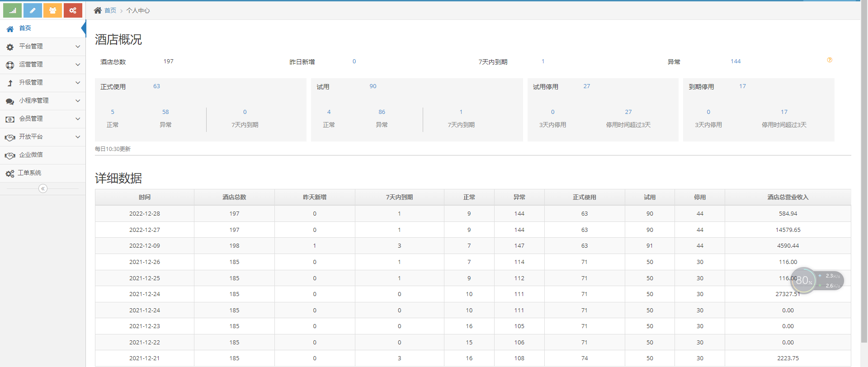Click the 2022-12-28 date cell
This screenshot has width=868, height=367.
[x=145, y=214]
